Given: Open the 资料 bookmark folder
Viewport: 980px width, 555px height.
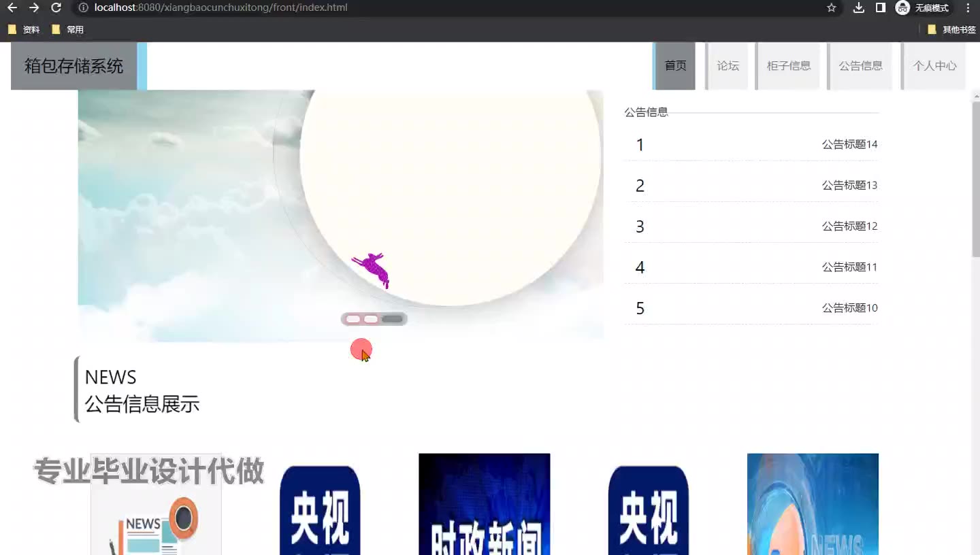Looking at the screenshot, I should (24, 30).
